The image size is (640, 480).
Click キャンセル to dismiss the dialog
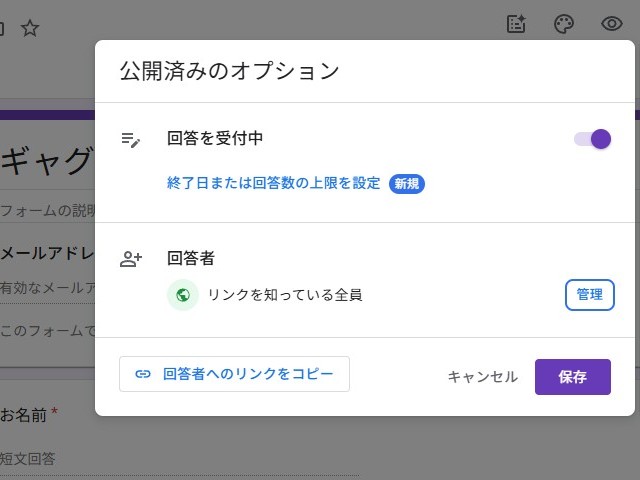point(482,377)
